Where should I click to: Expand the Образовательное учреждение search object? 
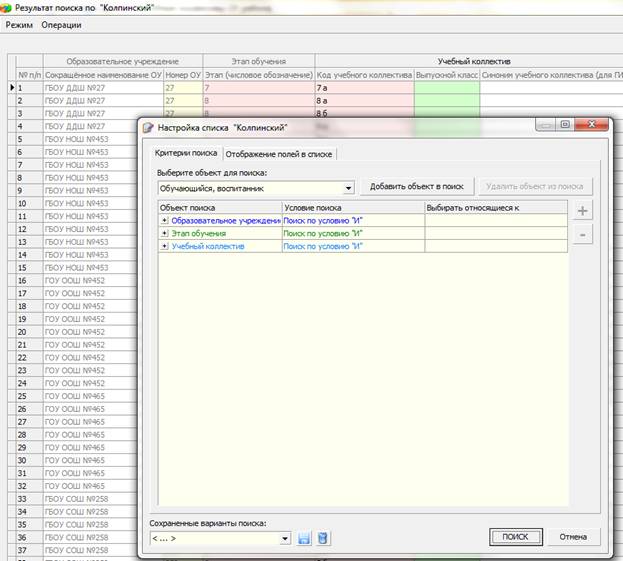(164, 220)
